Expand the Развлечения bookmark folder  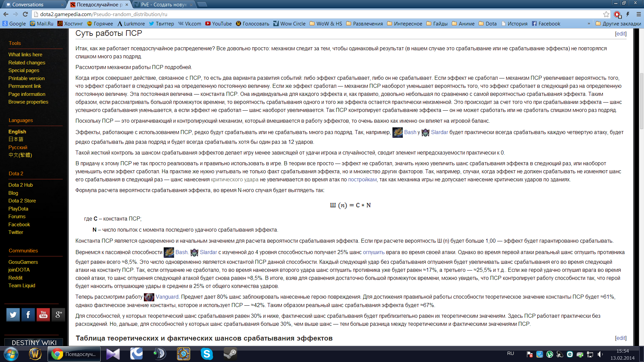click(364, 24)
